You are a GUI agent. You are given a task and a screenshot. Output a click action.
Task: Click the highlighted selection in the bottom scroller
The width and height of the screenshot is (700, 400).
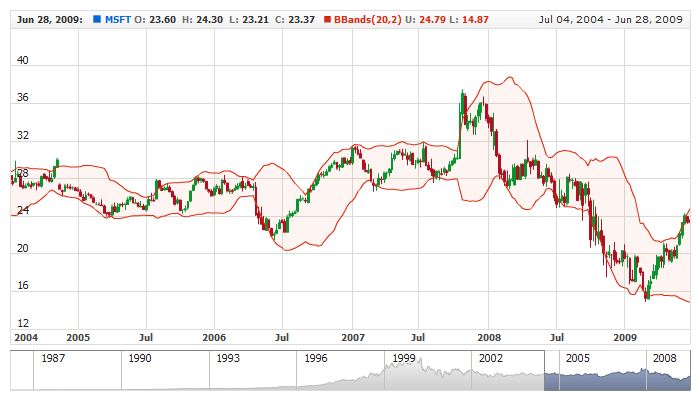pyautogui.click(x=616, y=371)
